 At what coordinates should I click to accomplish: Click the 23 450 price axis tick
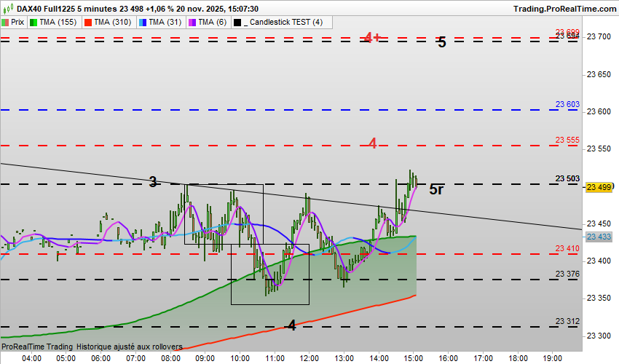[x=599, y=223]
